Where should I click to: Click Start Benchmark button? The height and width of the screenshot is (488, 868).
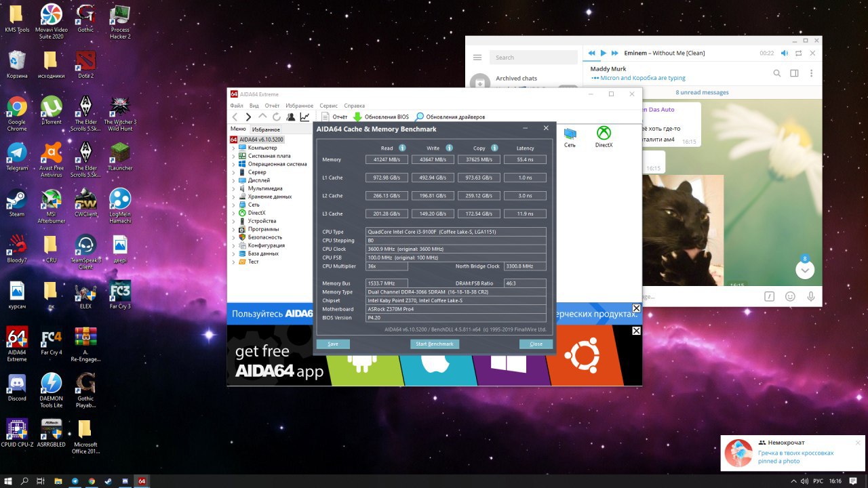[435, 344]
